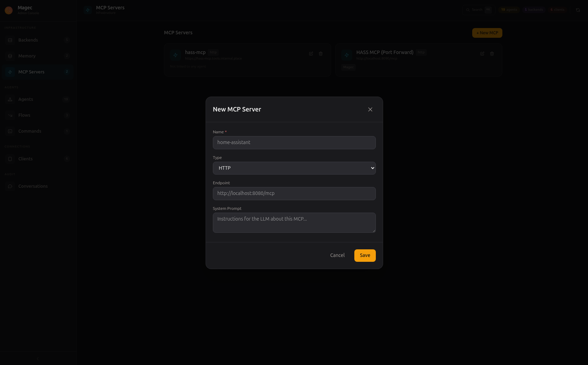The image size is (588, 365).
Task: Open the Commands icon in sidebar
Action: point(10,131)
